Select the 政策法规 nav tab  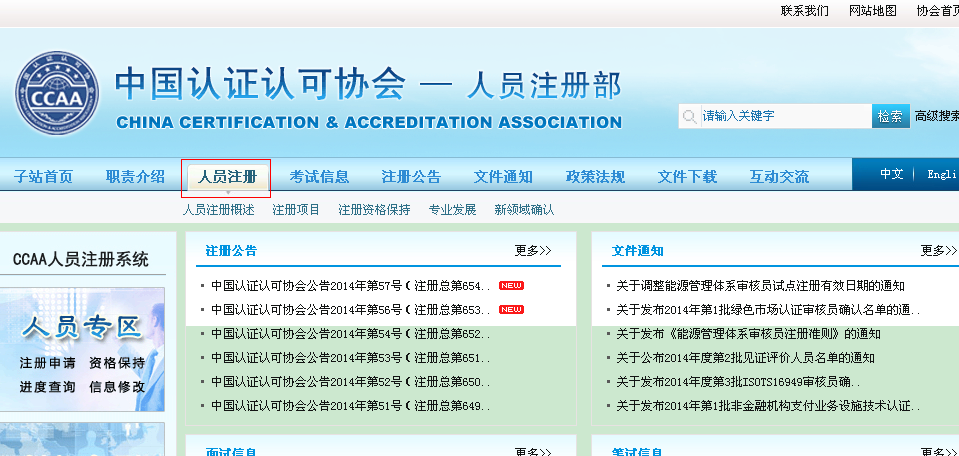point(596,177)
